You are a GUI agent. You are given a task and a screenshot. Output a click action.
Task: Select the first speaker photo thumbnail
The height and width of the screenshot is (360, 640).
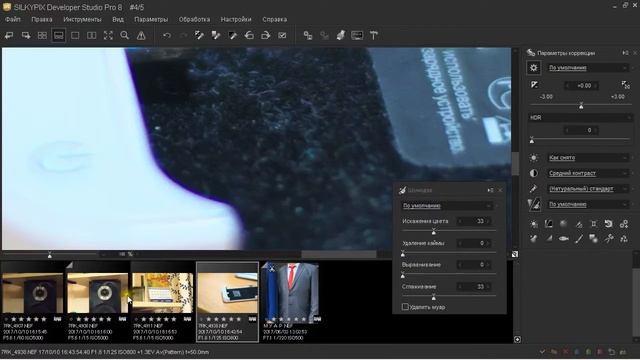(33, 293)
